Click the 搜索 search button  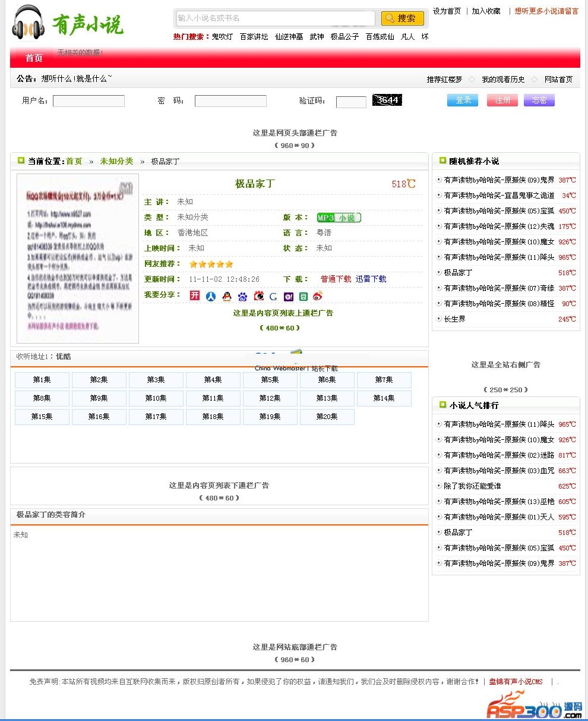pos(403,18)
